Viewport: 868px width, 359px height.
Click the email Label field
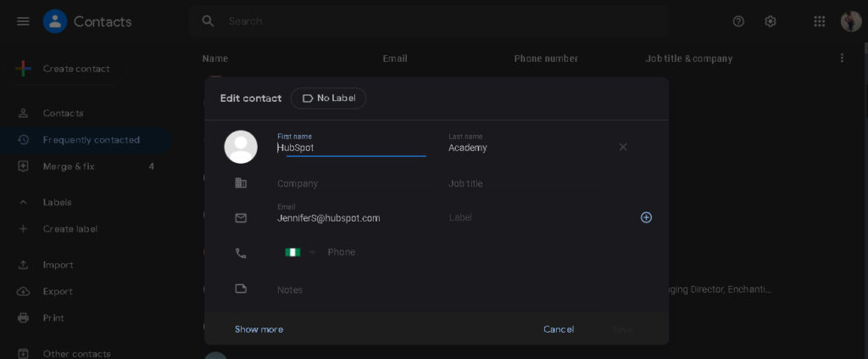pos(523,218)
